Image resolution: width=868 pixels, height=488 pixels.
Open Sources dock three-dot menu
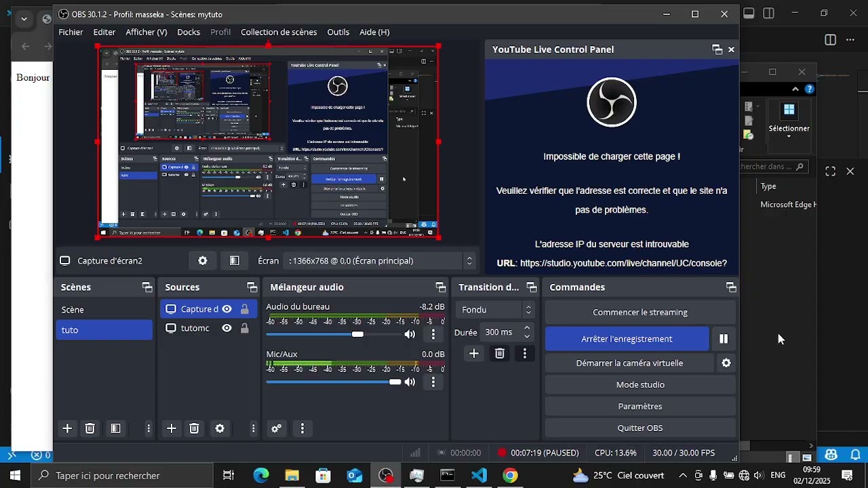253,428
